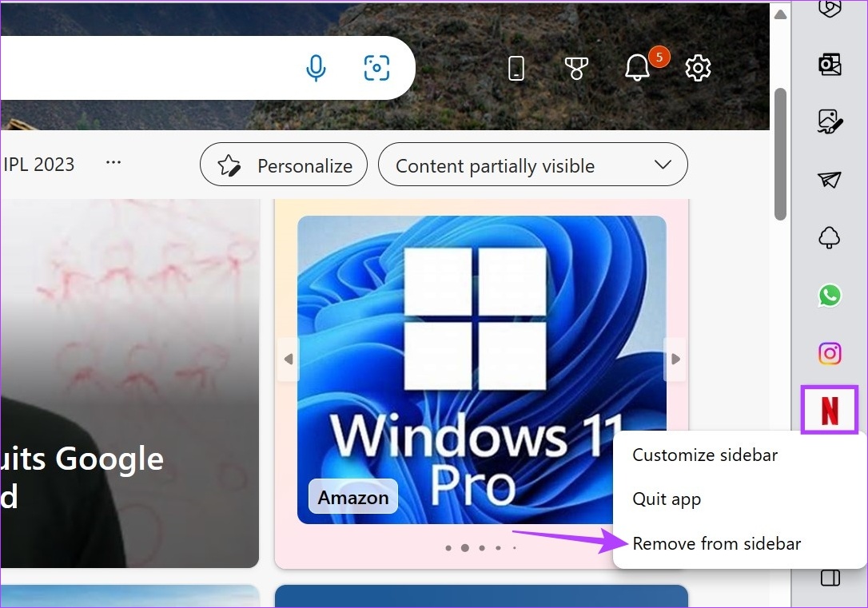Click the Microsoft 365 icon atop sidebar
The width and height of the screenshot is (868, 608).
click(x=830, y=8)
